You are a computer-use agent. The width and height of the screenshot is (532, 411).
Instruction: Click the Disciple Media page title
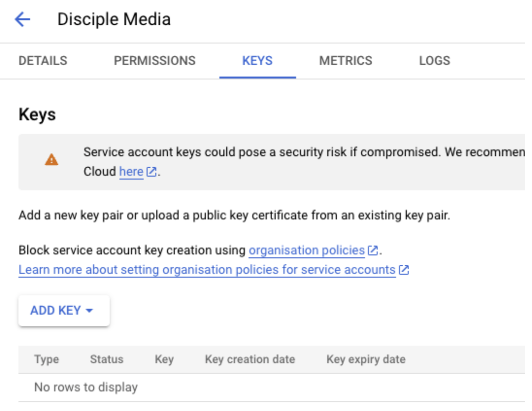click(114, 19)
